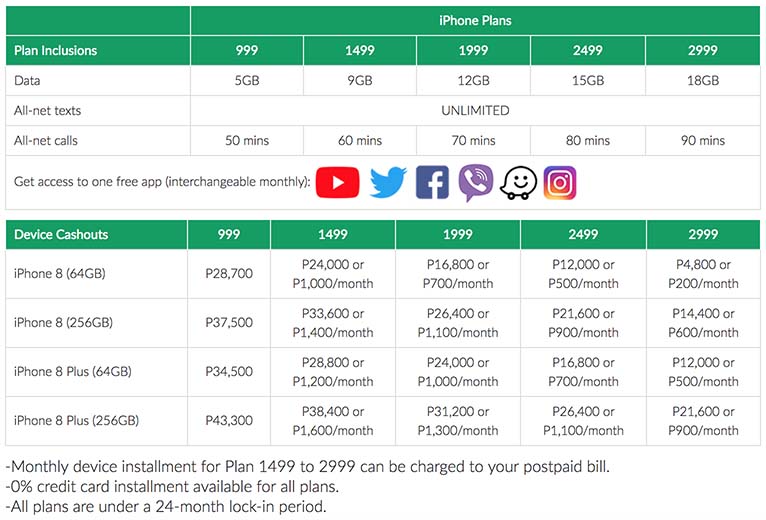Viewport: 766px width, 520px height.
Task: Click the Device Cashouts header
Action: click(x=96, y=235)
